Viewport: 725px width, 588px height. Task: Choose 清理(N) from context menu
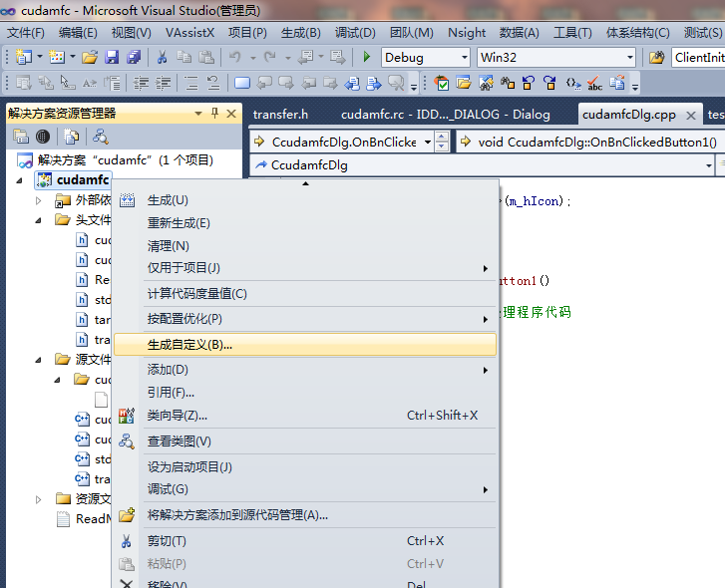pyautogui.click(x=305, y=246)
